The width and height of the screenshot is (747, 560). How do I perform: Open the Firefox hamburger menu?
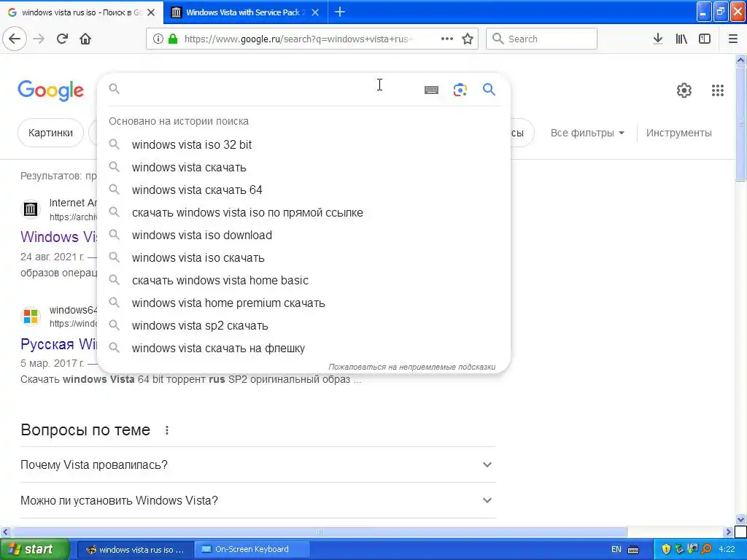point(732,39)
